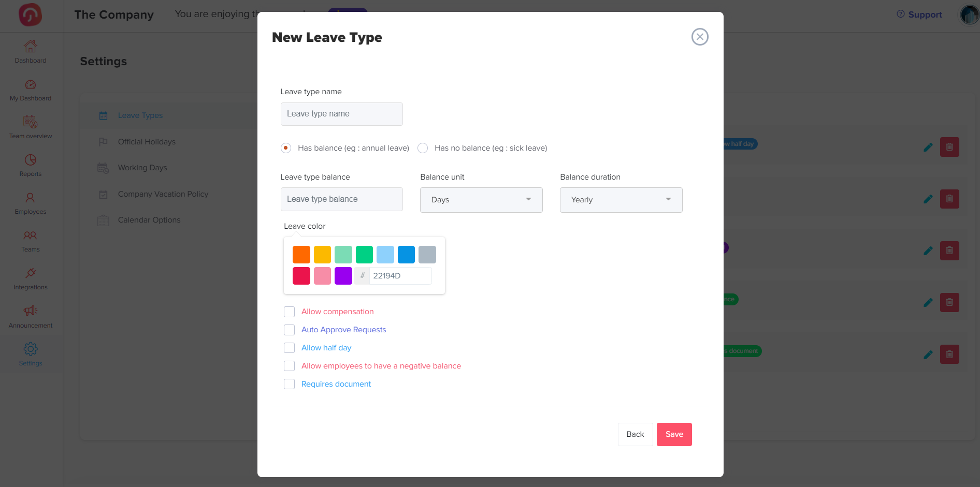
Task: Open the Integrations plug icon
Action: click(x=31, y=273)
